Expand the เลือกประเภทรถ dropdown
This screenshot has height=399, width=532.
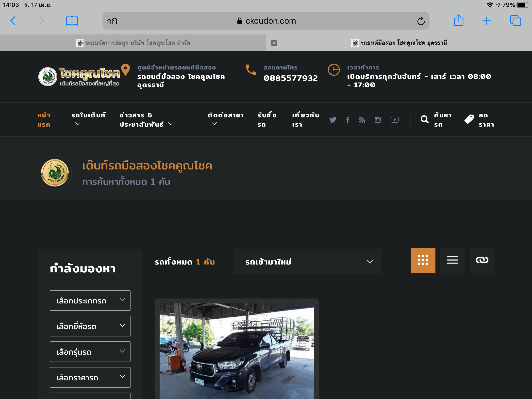pyautogui.click(x=90, y=300)
